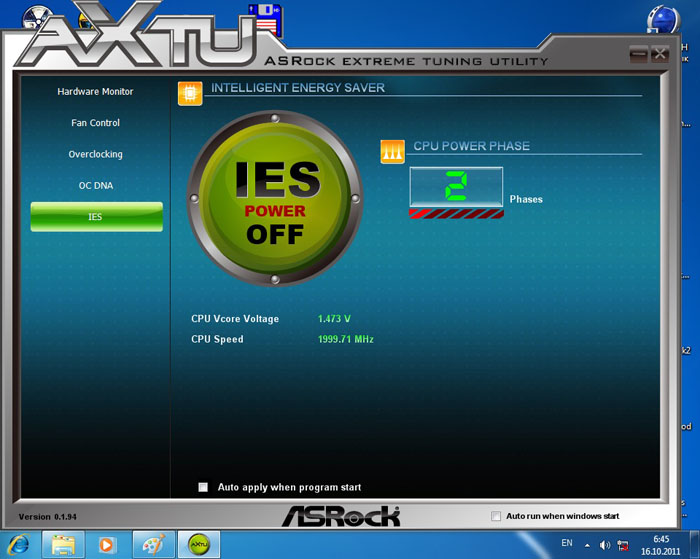Viewport: 700px width, 559px height.
Task: Click the 'CPU Speed' label
Action: click(x=217, y=339)
